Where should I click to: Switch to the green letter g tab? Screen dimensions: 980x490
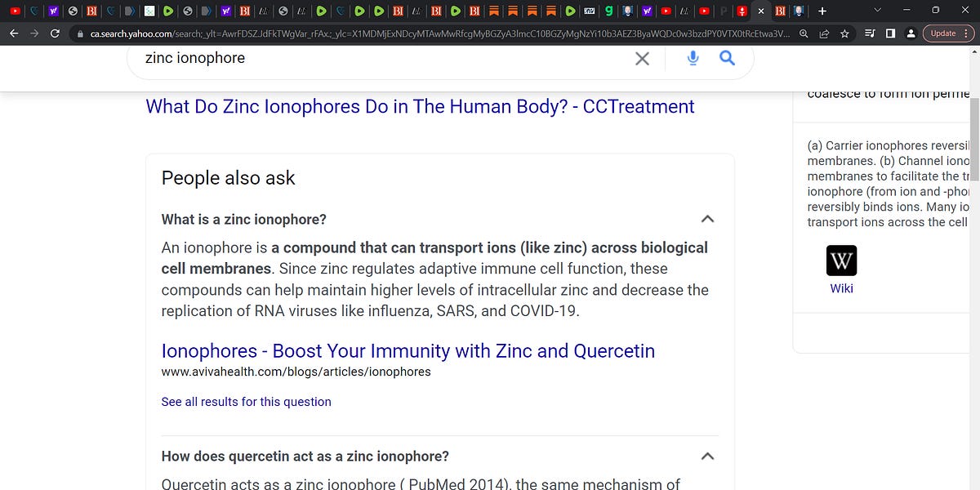(609, 11)
